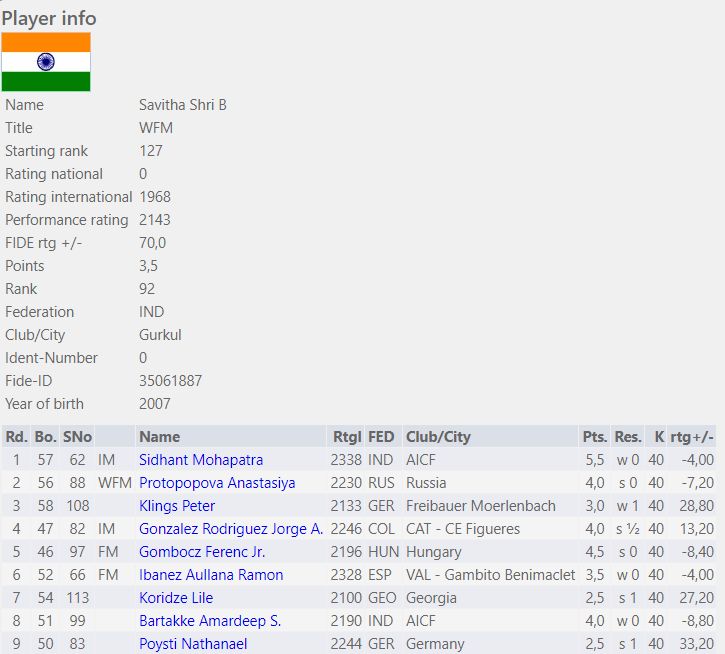Click the Player info heading
Screen dimensions: 725x654
tap(49, 18)
